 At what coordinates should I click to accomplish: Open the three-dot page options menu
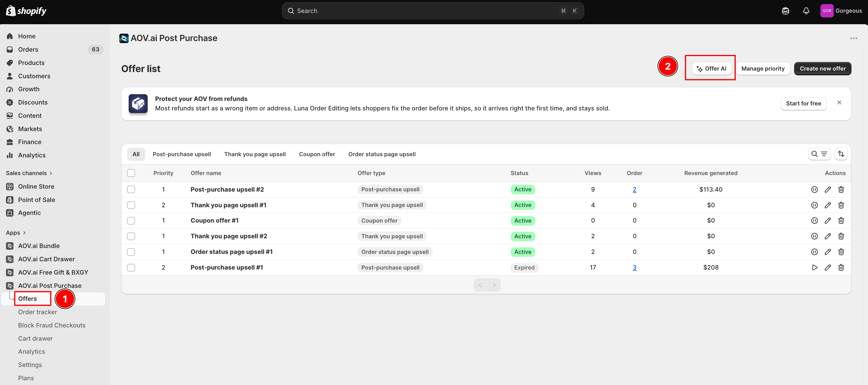854,38
